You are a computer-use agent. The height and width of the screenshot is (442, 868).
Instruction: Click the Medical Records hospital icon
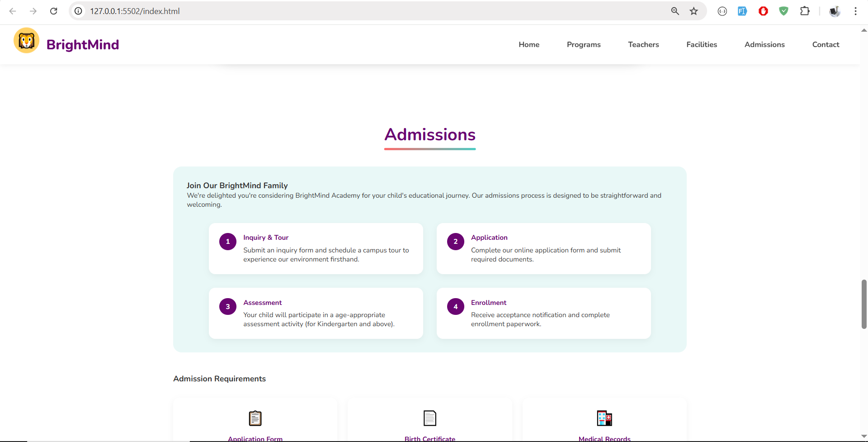(604, 418)
